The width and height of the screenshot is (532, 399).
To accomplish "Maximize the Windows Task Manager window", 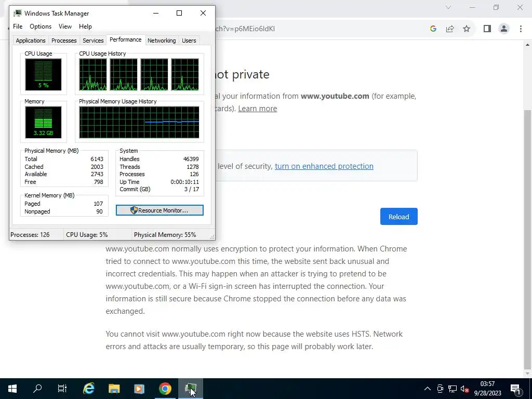I will [179, 13].
